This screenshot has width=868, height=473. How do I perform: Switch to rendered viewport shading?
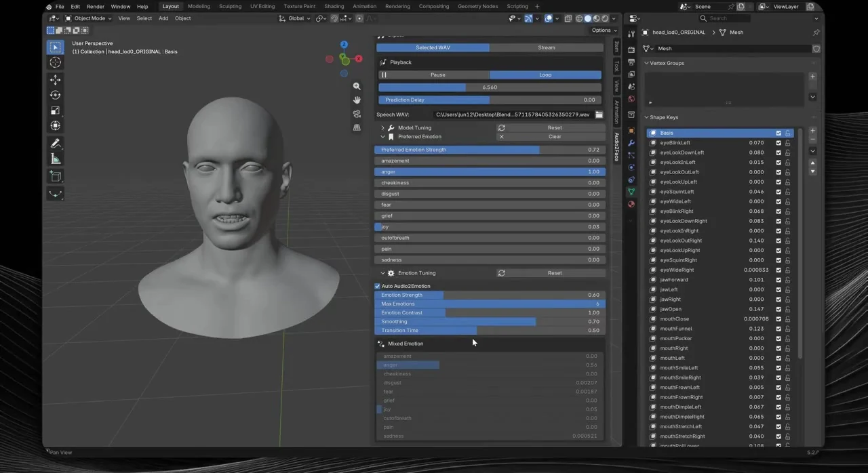pyautogui.click(x=605, y=18)
